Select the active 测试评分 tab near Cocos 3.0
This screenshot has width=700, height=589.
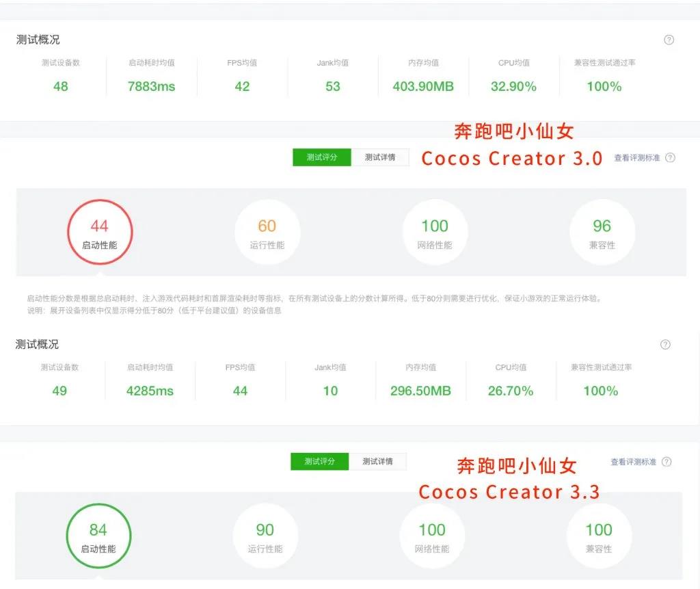click(x=321, y=157)
